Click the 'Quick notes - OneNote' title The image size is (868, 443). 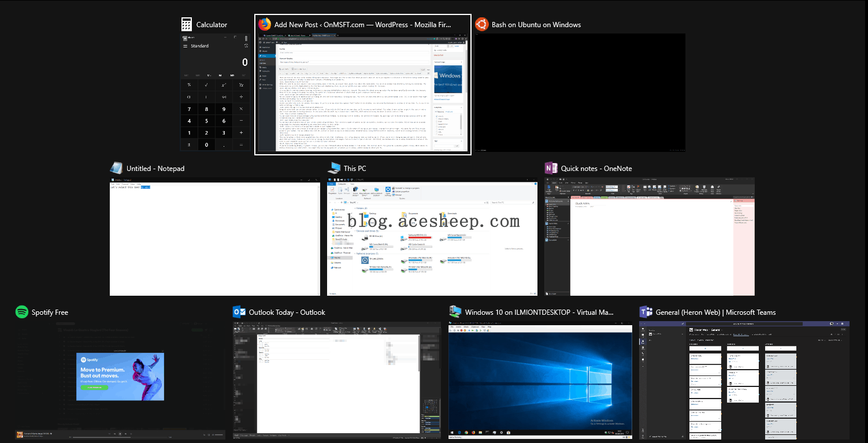(x=596, y=169)
